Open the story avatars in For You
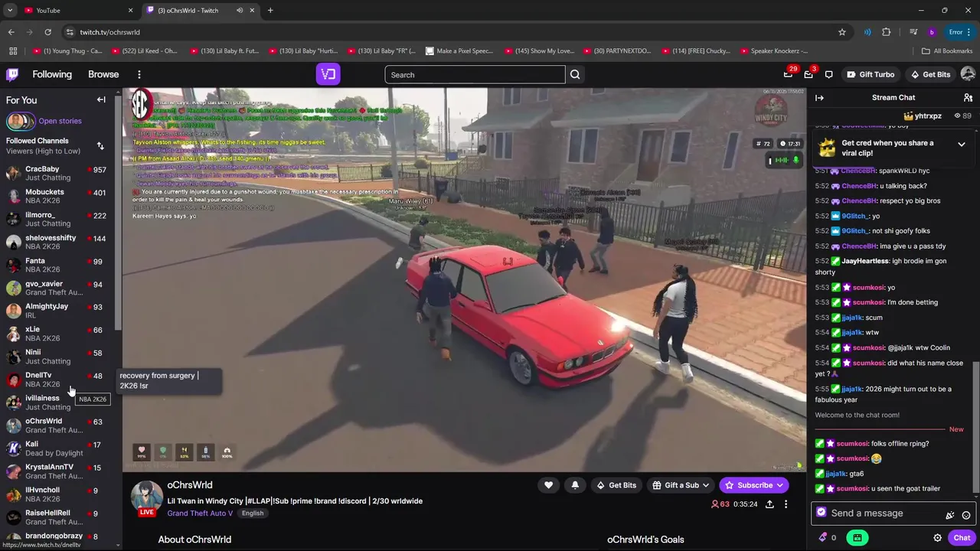The image size is (980, 551). click(21, 121)
